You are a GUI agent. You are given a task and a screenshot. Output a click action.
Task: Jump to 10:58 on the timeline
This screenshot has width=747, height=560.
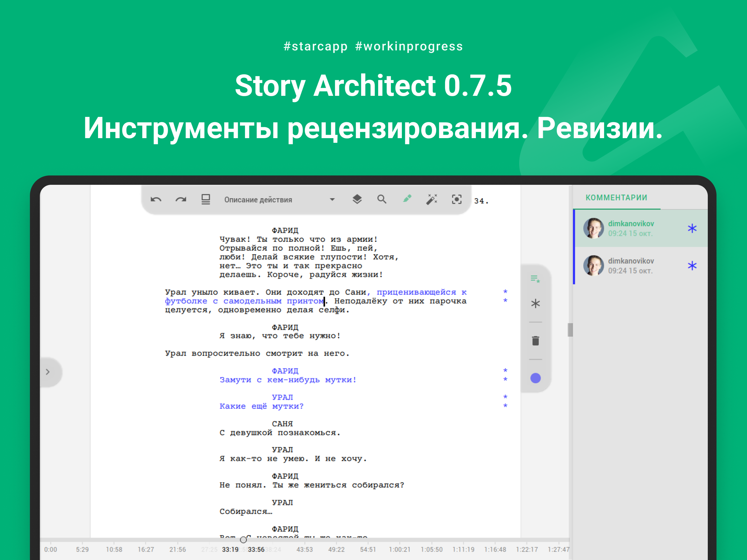pyautogui.click(x=114, y=549)
